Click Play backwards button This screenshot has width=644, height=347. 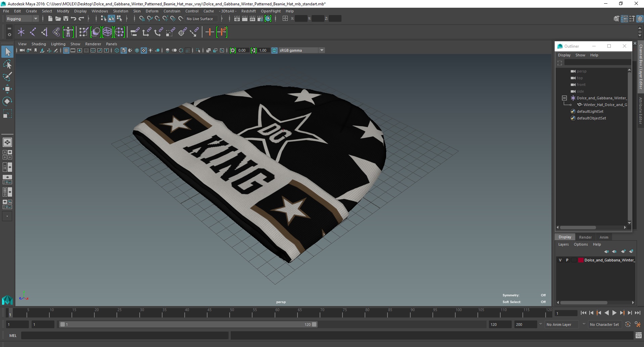[606, 313]
